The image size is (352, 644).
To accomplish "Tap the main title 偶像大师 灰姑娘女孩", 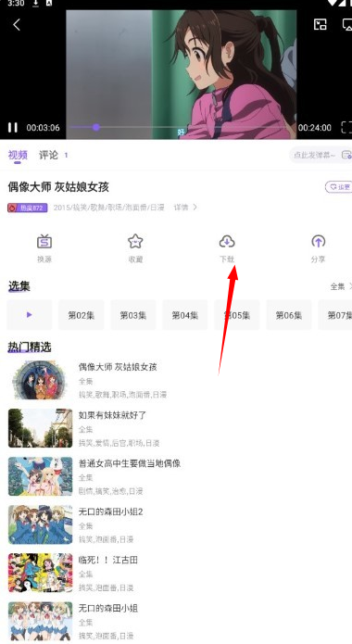I will point(58,187).
